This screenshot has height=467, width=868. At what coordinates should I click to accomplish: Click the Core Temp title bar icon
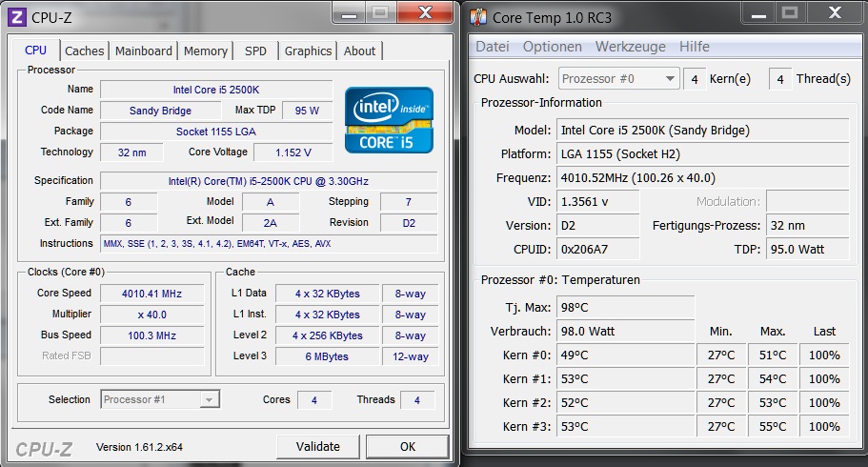click(x=477, y=17)
